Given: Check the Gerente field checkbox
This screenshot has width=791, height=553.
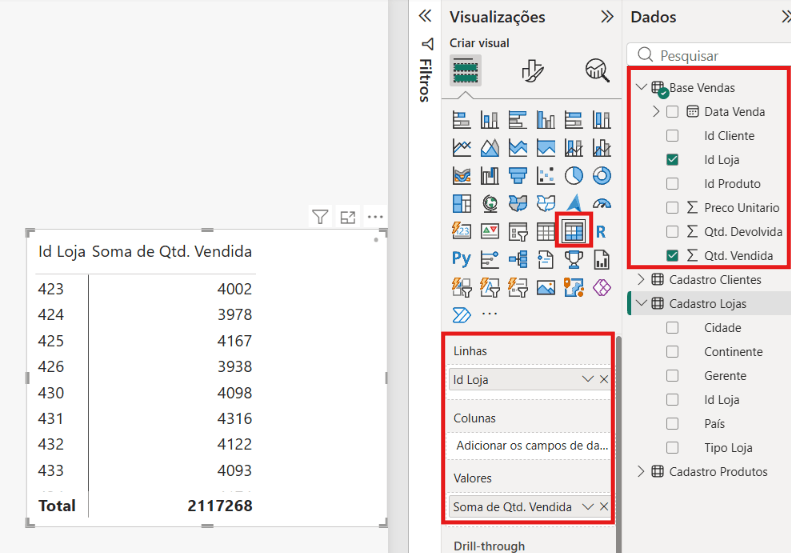Looking at the screenshot, I should pyautogui.click(x=672, y=375).
